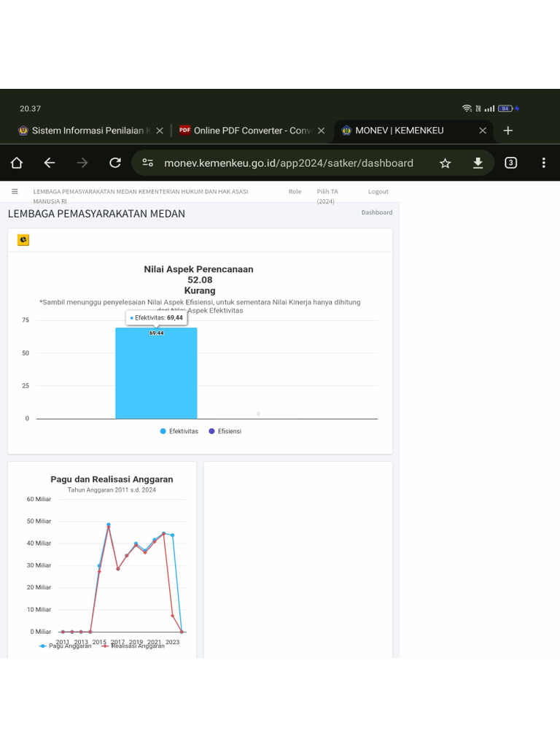Open the browser downloads icon

pos(478,163)
